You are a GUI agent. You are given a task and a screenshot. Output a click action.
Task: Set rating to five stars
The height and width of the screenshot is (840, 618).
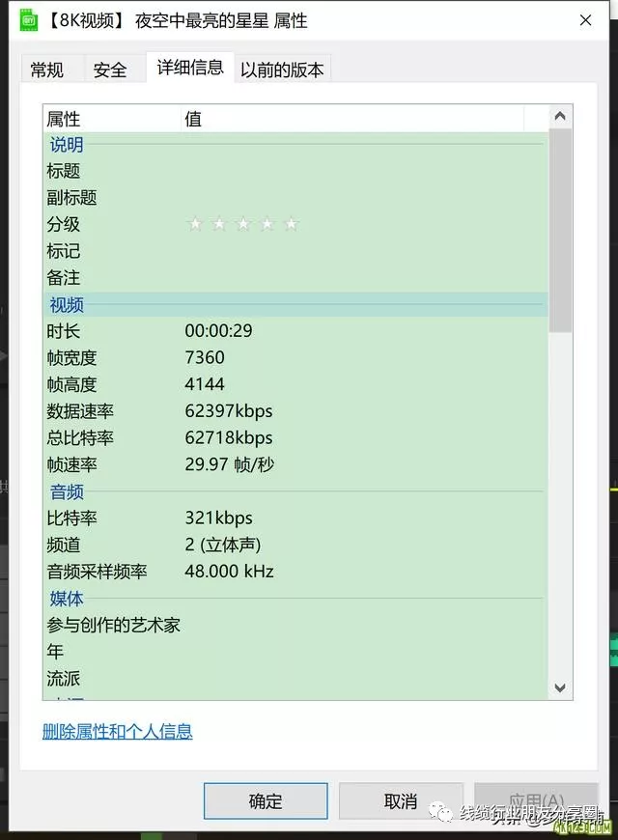pyautogui.click(x=291, y=224)
